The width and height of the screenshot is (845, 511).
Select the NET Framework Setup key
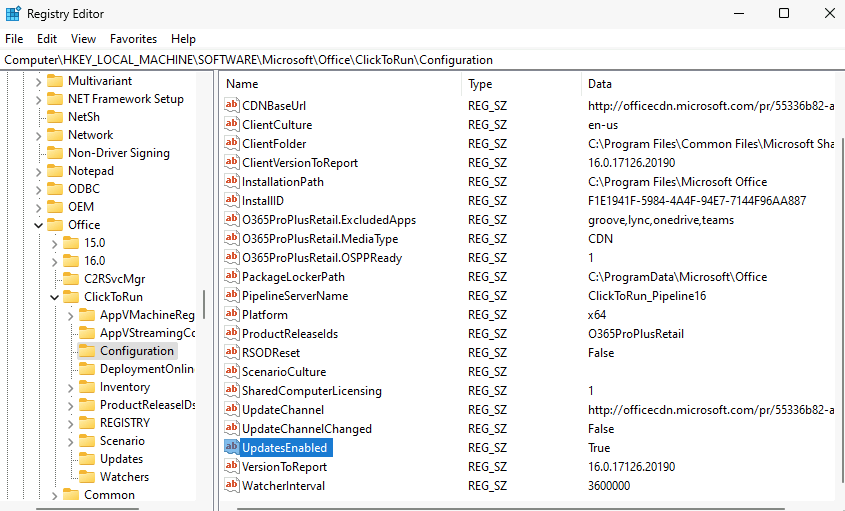click(x=126, y=99)
